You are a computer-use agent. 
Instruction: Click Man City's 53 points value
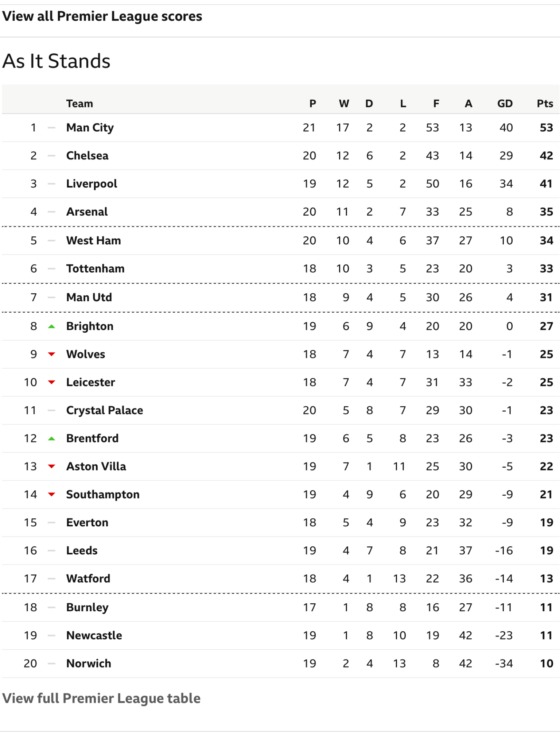[x=547, y=128]
